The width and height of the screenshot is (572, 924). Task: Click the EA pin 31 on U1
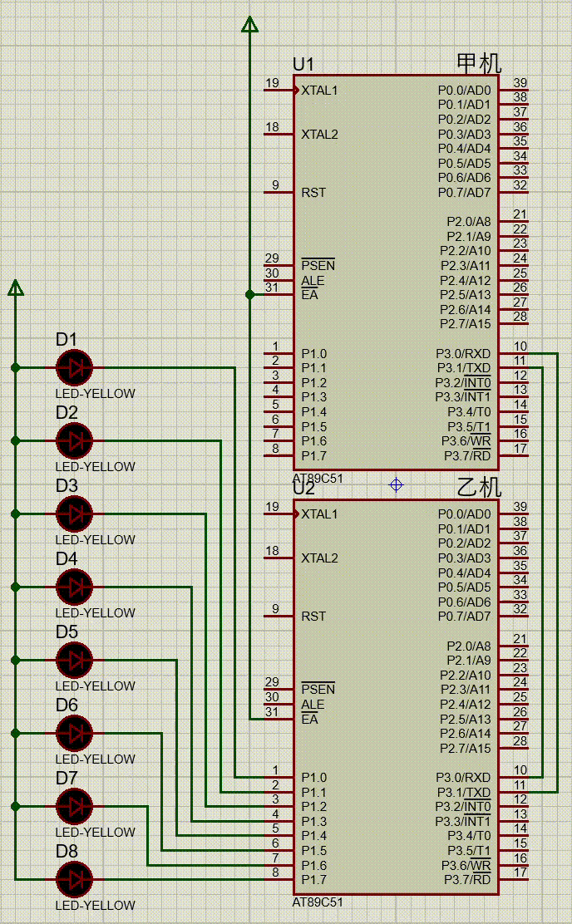click(279, 294)
